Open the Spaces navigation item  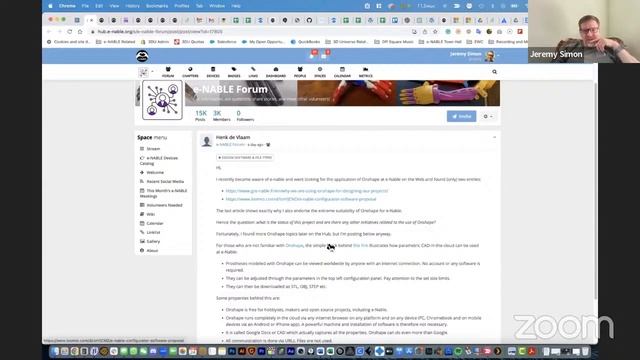[320, 72]
